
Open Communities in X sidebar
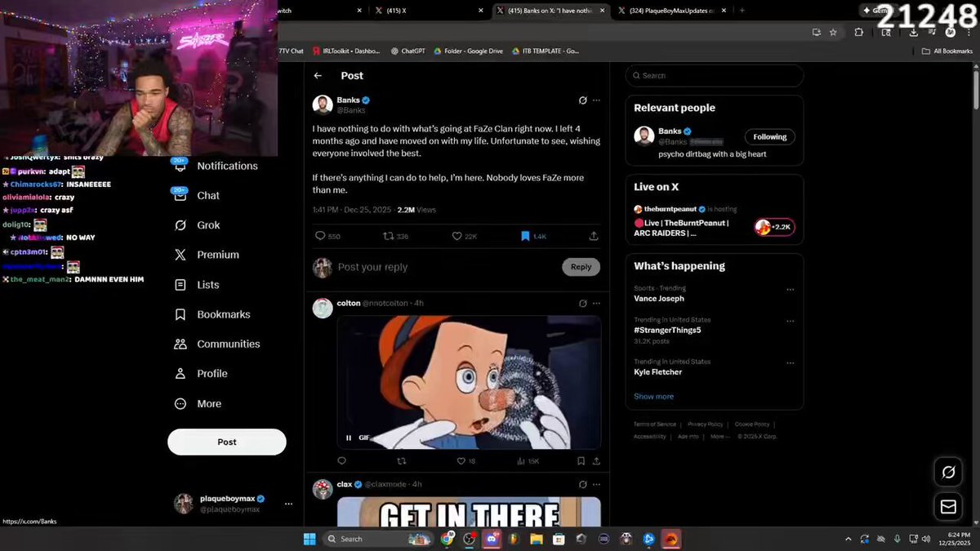pyautogui.click(x=217, y=344)
